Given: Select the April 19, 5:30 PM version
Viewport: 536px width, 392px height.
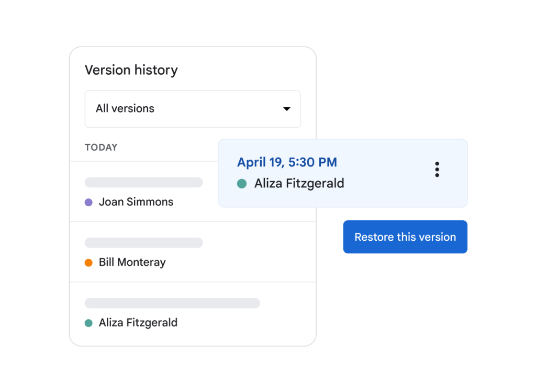Looking at the screenshot, I should point(287,162).
